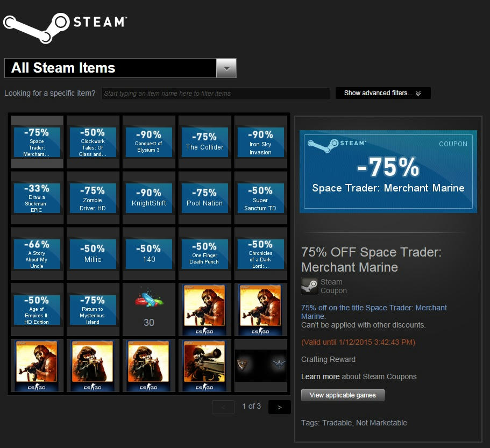The image size is (490, 448).
Task: Open the Space Trader: Merchant Marine title link
Action: [x=374, y=312]
